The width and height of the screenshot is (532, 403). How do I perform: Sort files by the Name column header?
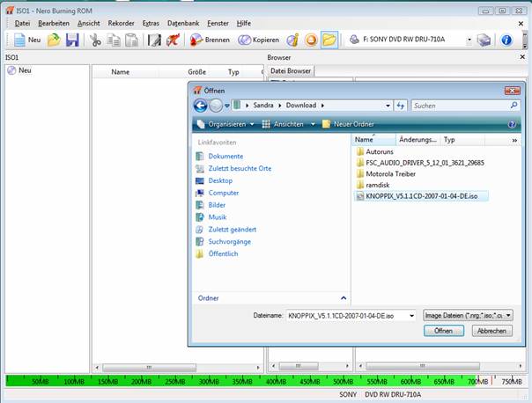[x=373, y=140]
